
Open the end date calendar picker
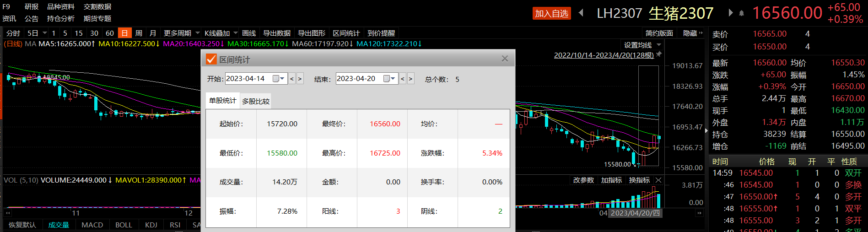click(389, 79)
